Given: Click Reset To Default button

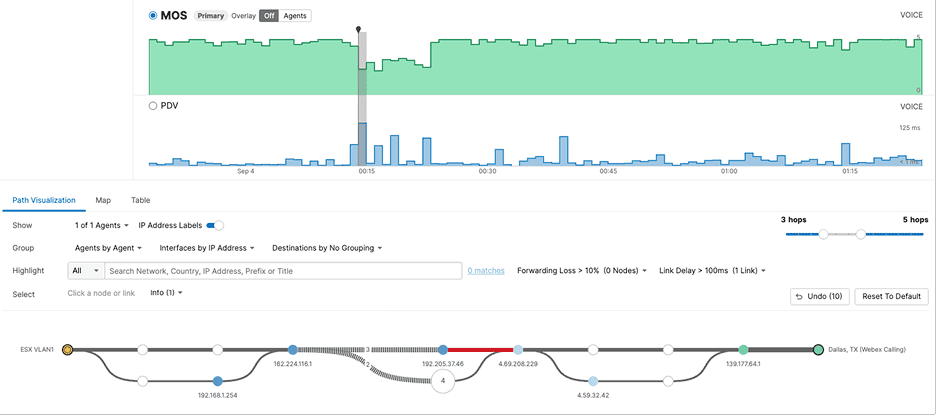Looking at the screenshot, I should coord(892,296).
